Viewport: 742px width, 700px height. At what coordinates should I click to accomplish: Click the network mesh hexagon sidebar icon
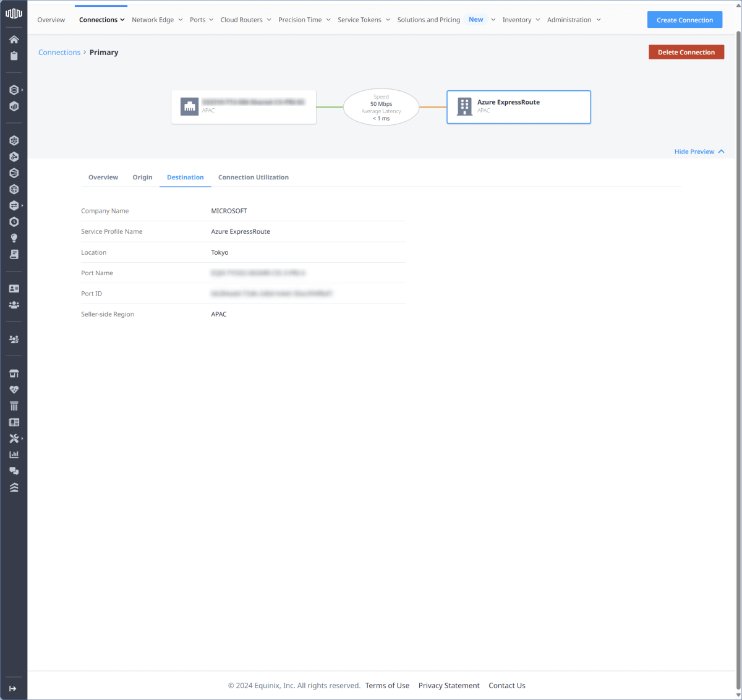pyautogui.click(x=14, y=141)
